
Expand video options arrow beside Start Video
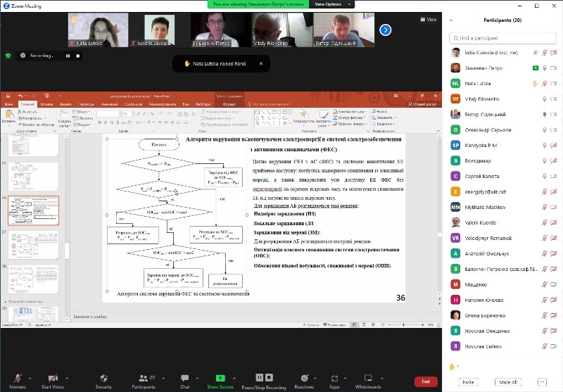click(x=67, y=378)
